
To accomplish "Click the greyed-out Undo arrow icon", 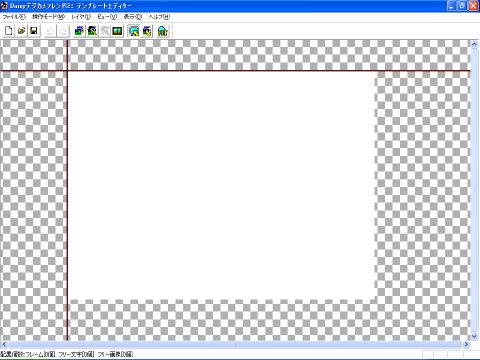I will coord(50,31).
